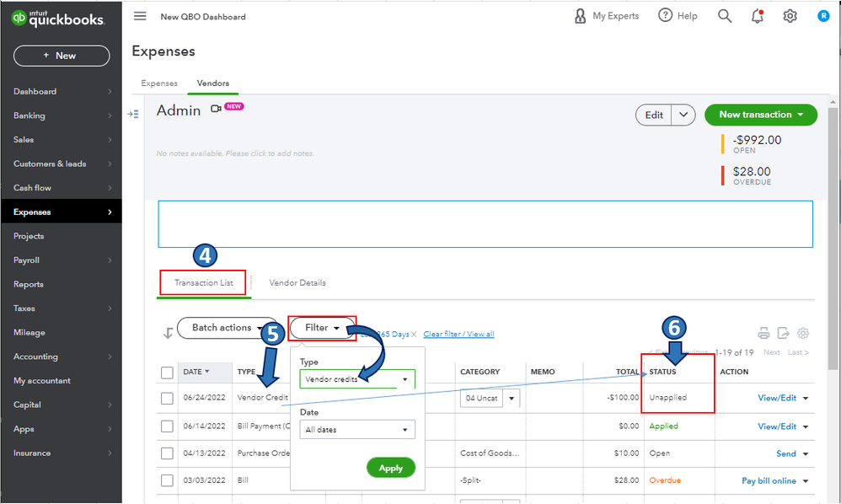841x504 pixels.
Task: Expand the Batch actions dropdown
Action: tap(227, 328)
